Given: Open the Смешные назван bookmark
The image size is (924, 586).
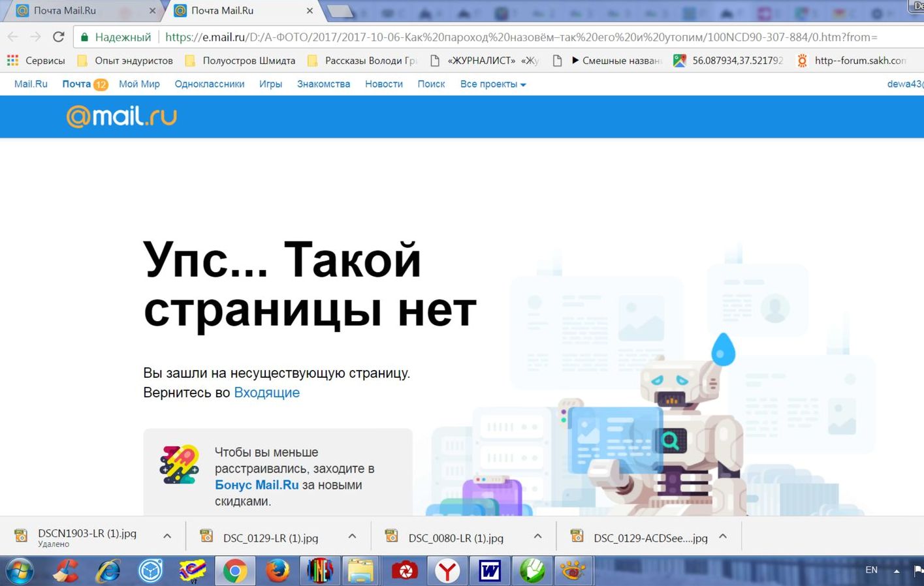Looking at the screenshot, I should (607, 61).
